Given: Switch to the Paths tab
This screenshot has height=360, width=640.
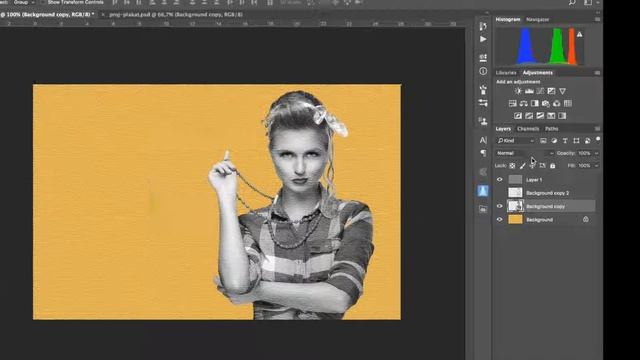Looking at the screenshot, I should tap(551, 129).
